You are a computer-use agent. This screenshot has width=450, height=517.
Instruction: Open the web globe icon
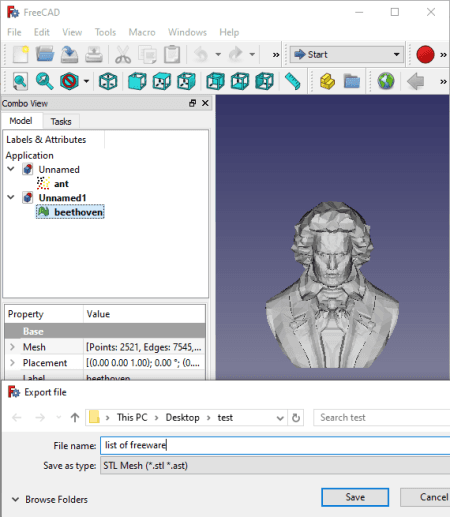pos(386,82)
